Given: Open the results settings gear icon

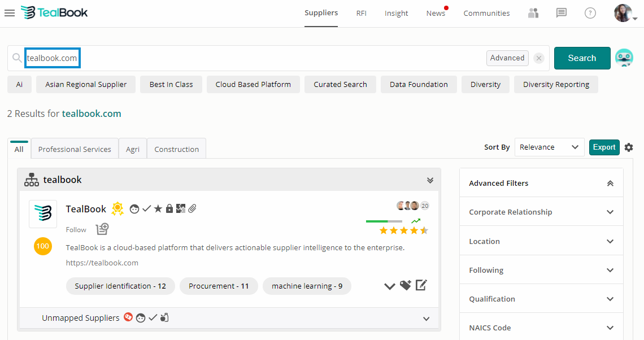Looking at the screenshot, I should [629, 147].
